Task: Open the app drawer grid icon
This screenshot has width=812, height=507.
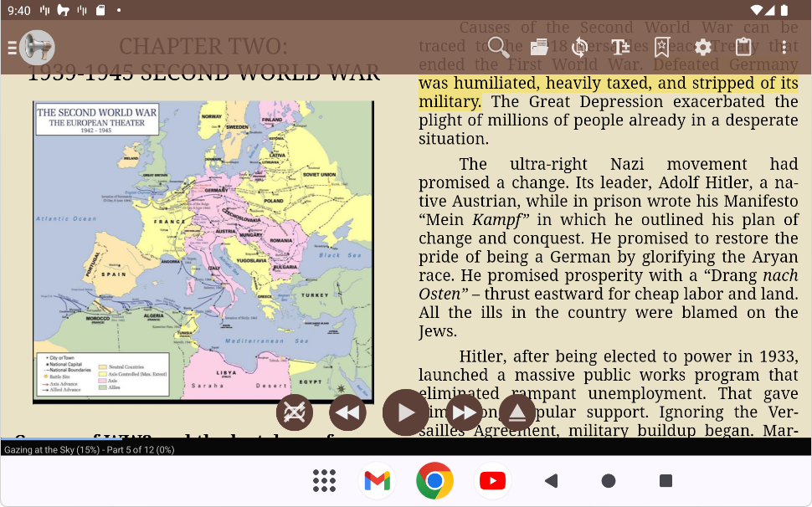Action: (x=324, y=481)
